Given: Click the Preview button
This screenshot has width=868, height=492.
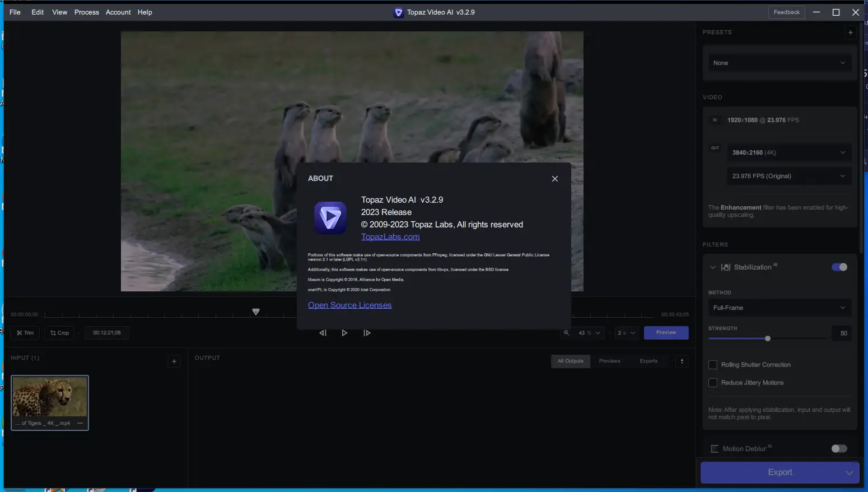Looking at the screenshot, I should pyautogui.click(x=666, y=333).
